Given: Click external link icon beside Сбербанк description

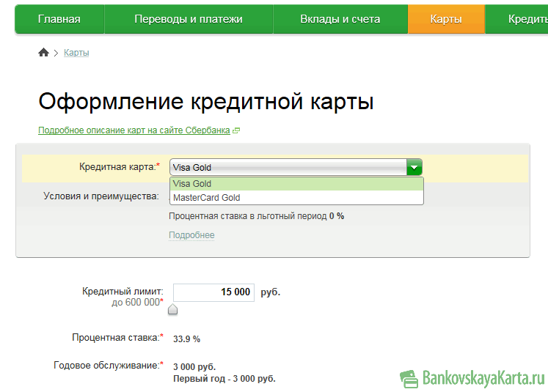Looking at the screenshot, I should pos(236,131).
